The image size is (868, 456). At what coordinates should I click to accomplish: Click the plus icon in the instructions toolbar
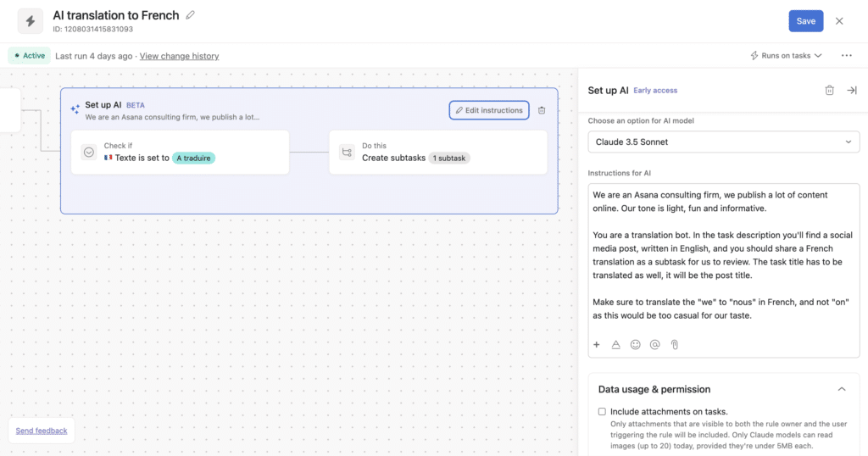(x=597, y=345)
